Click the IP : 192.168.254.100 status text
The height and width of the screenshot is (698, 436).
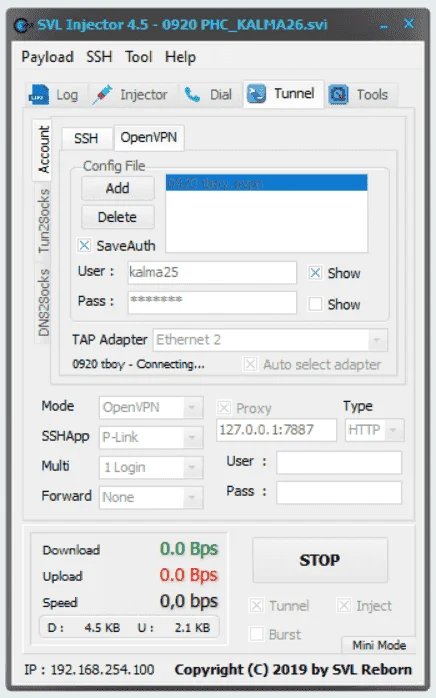coord(89,669)
